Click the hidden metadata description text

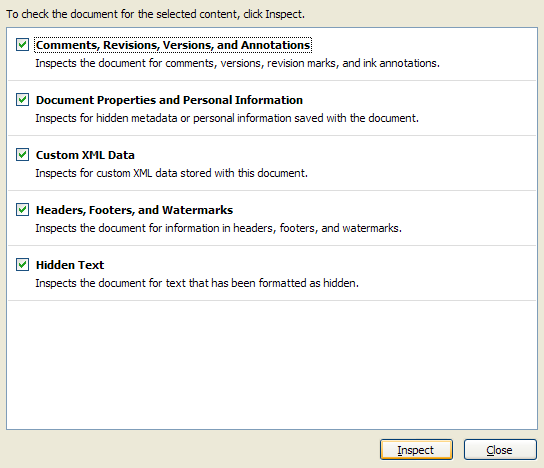pyautogui.click(x=227, y=118)
